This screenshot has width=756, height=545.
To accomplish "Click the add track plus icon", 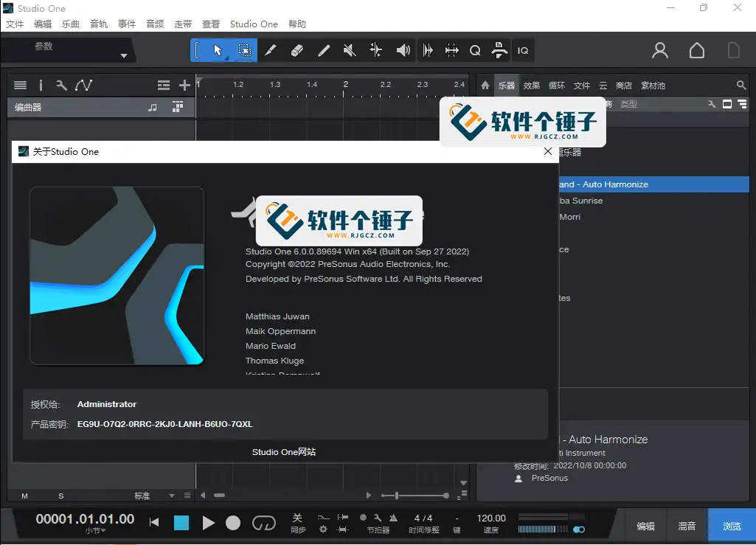I will pos(184,86).
